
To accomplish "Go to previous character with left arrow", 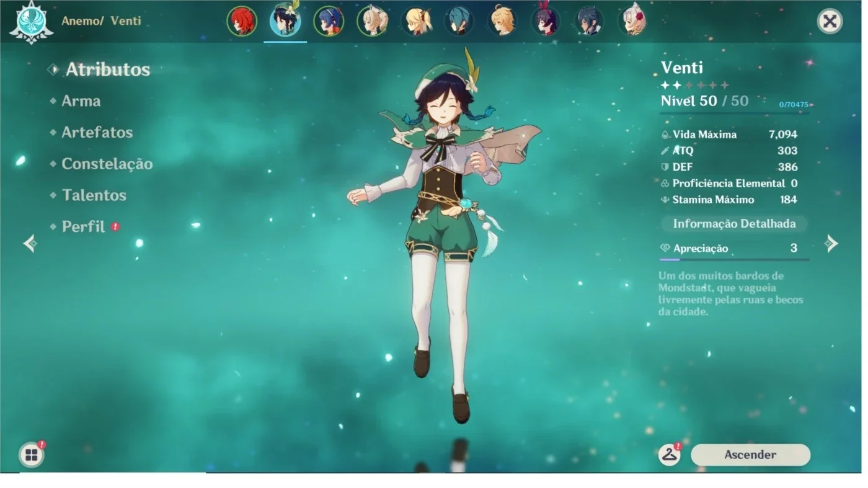I will [x=30, y=244].
